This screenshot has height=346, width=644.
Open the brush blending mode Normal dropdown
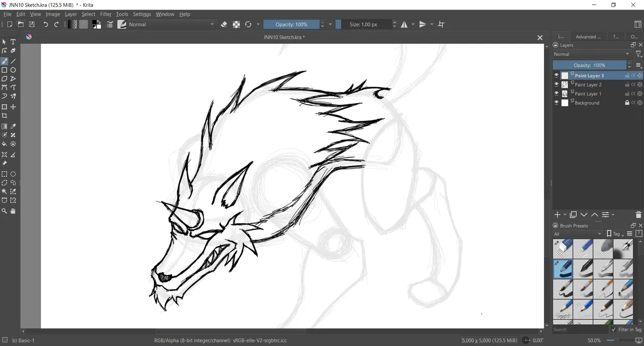pyautogui.click(x=171, y=24)
